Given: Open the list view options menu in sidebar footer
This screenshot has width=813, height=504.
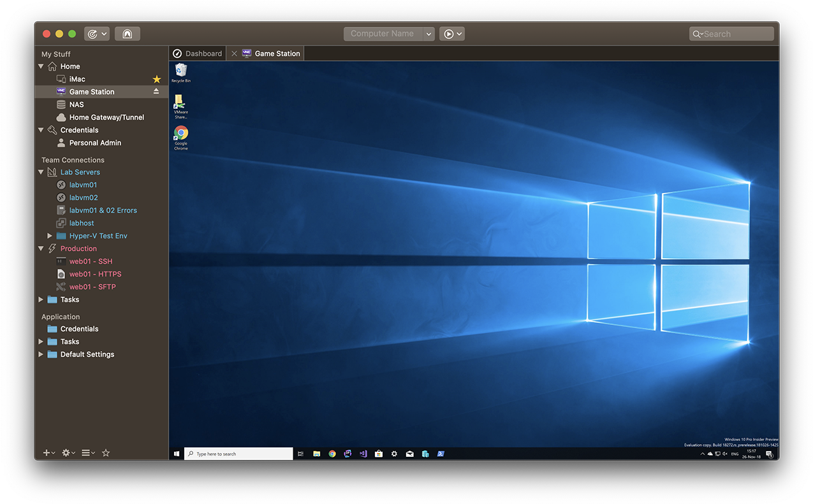Looking at the screenshot, I should [x=88, y=453].
